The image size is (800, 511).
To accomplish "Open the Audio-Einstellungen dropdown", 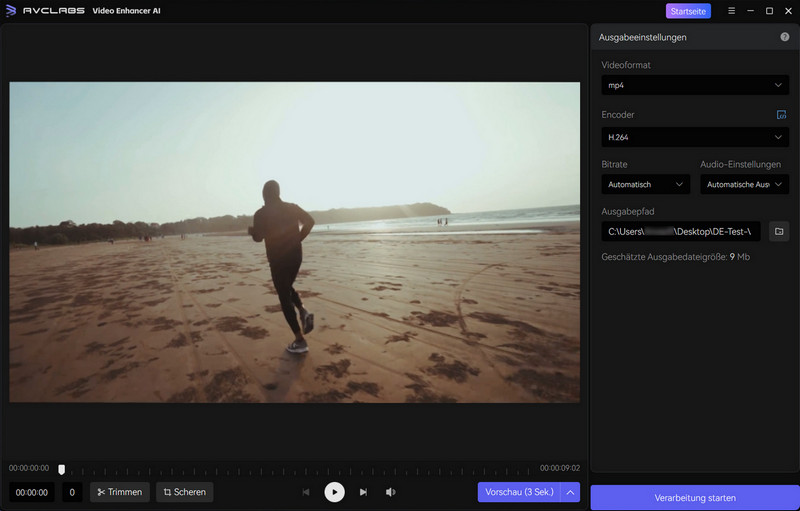I will pyautogui.click(x=745, y=184).
